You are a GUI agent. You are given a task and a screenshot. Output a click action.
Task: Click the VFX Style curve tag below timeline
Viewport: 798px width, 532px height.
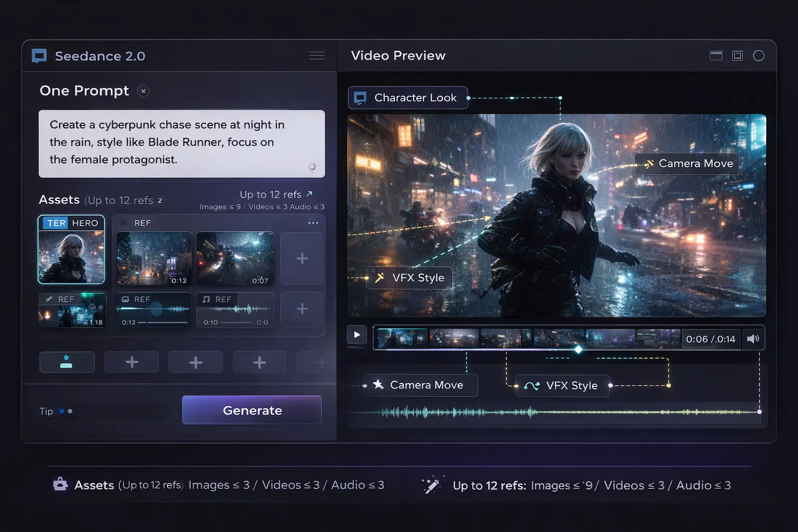point(562,386)
